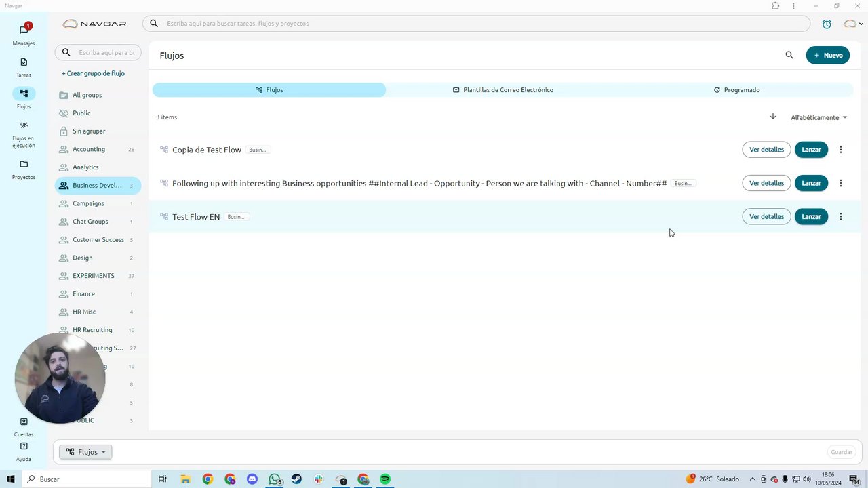The image size is (868, 488).
Task: Launch the Copia de Test Flow flow
Action: pyautogui.click(x=811, y=150)
